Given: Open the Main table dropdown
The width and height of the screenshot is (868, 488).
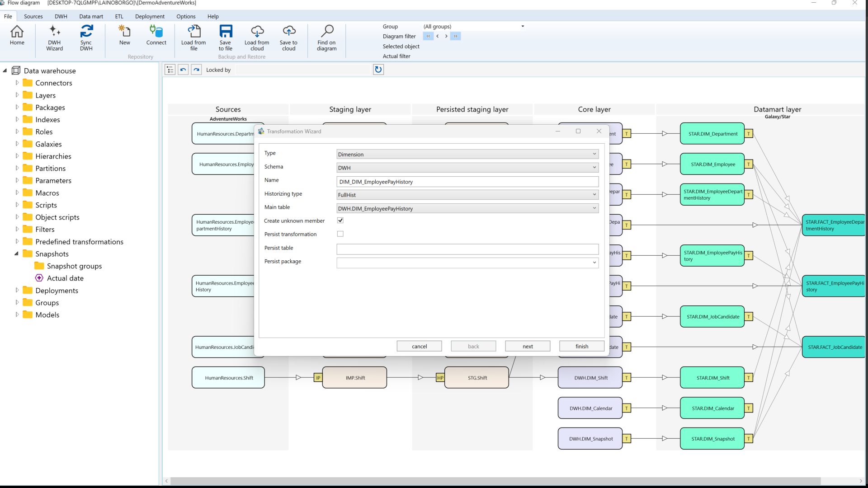Looking at the screenshot, I should point(467,208).
